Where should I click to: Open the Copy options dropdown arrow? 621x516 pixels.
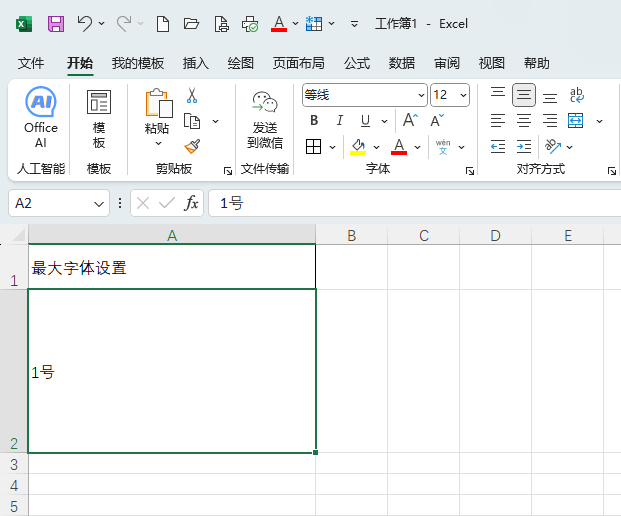tap(215, 121)
